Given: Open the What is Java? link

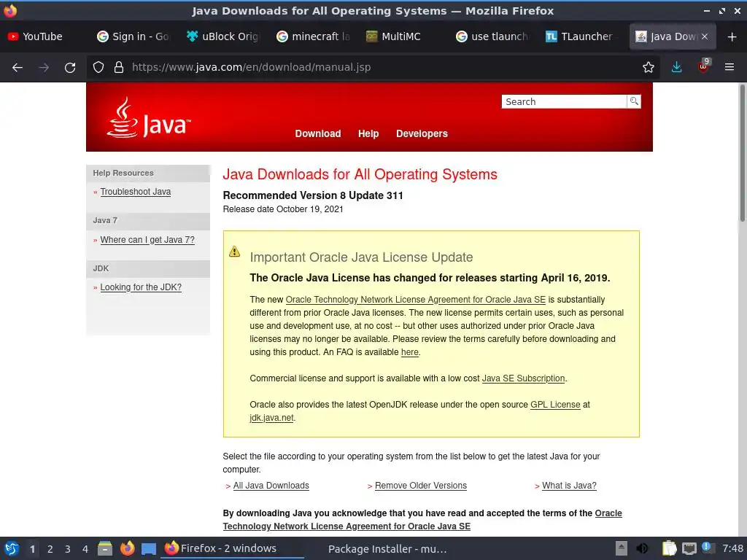Looking at the screenshot, I should [569, 485].
